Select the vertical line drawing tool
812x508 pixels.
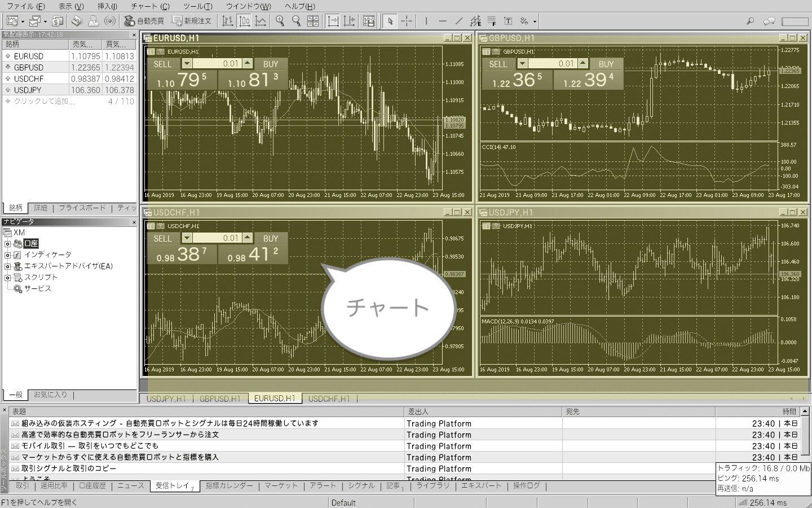pos(426,21)
